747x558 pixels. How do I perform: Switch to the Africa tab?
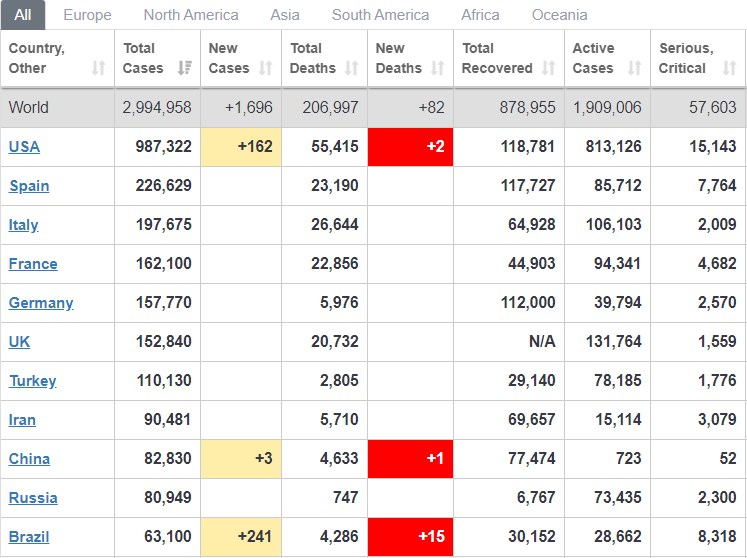[480, 15]
